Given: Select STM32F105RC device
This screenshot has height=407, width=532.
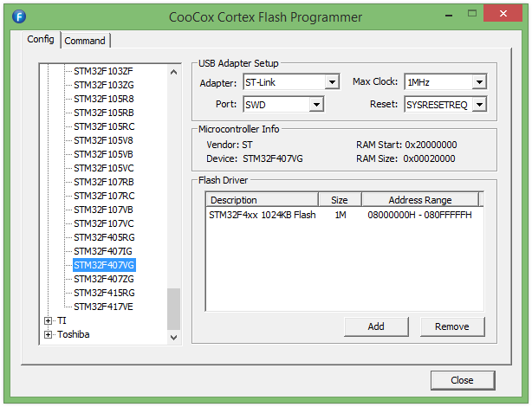Looking at the screenshot, I should (104, 126).
